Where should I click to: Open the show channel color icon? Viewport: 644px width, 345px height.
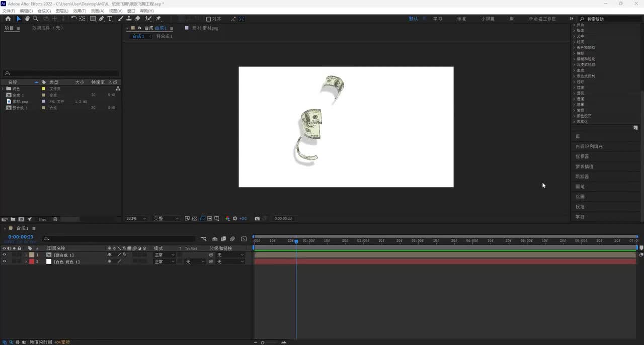click(x=227, y=219)
